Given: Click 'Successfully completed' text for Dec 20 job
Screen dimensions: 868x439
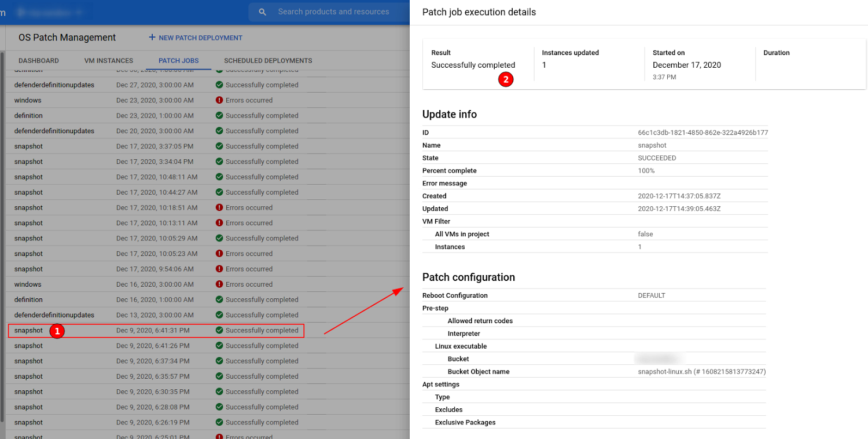Looking at the screenshot, I should pyautogui.click(x=262, y=131).
